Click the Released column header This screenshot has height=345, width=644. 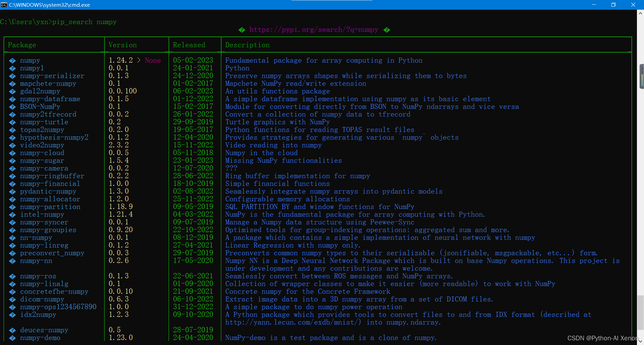coord(189,45)
